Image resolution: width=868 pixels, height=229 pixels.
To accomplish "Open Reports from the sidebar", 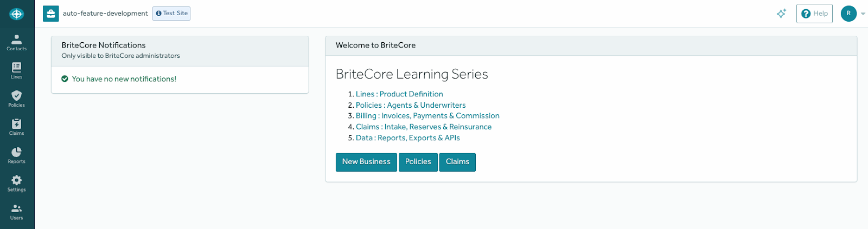I will tap(17, 155).
